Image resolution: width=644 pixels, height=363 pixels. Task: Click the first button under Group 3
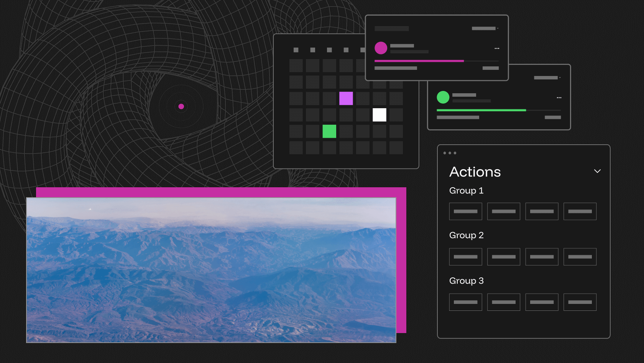[x=465, y=302]
